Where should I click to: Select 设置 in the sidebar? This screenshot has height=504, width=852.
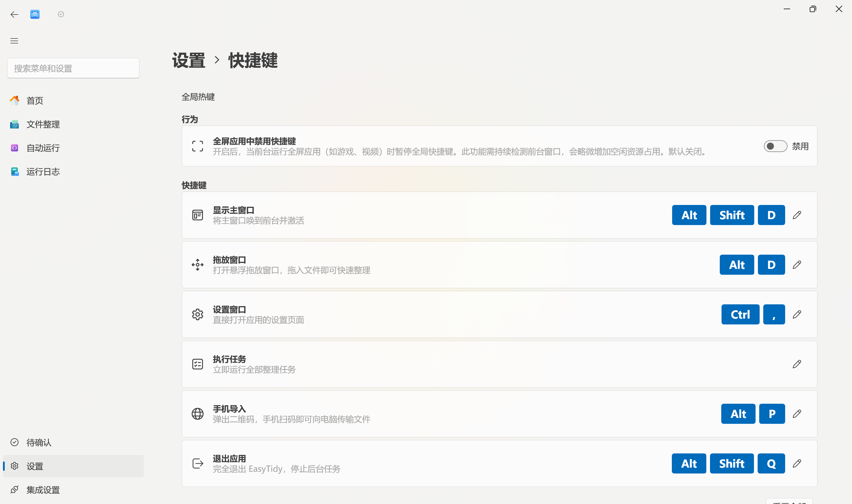[73, 466]
